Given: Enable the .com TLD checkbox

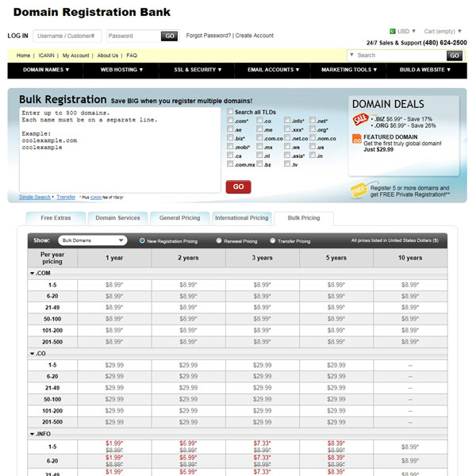Looking at the screenshot, I should (230, 121).
